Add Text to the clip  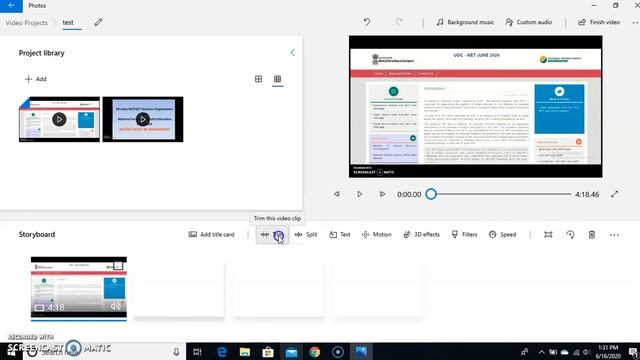click(x=340, y=234)
